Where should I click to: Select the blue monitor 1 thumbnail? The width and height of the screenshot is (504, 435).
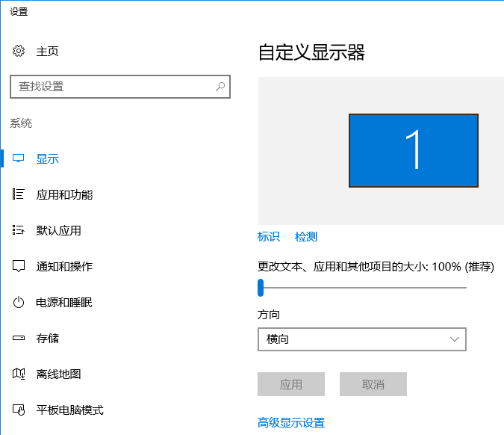[414, 150]
